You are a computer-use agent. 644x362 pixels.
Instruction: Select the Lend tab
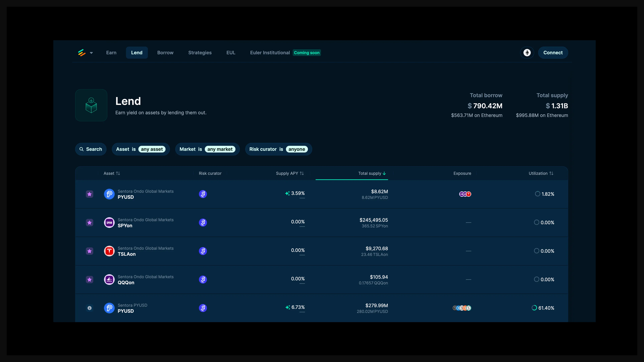137,53
